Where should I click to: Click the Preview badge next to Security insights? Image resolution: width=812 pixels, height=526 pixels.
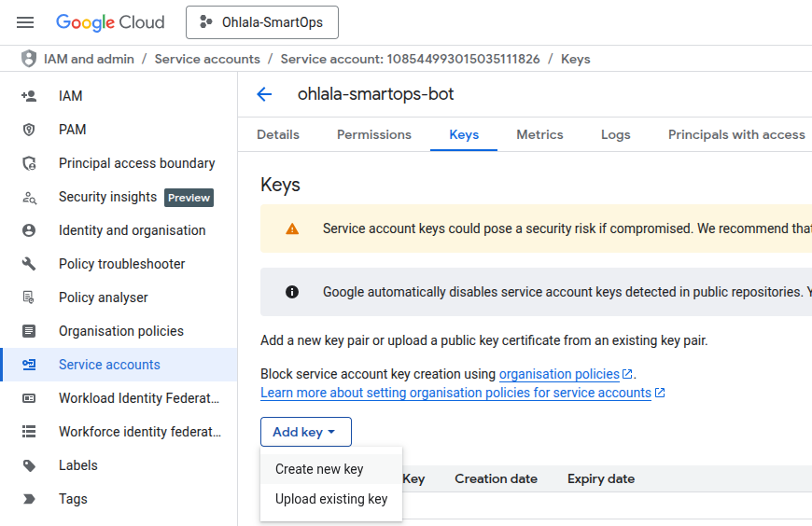click(189, 198)
